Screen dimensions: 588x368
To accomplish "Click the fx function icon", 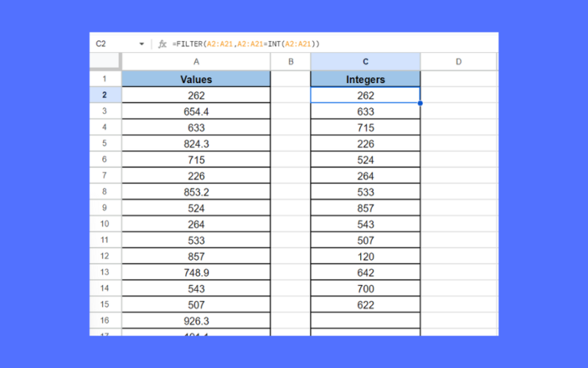I will click(x=162, y=44).
